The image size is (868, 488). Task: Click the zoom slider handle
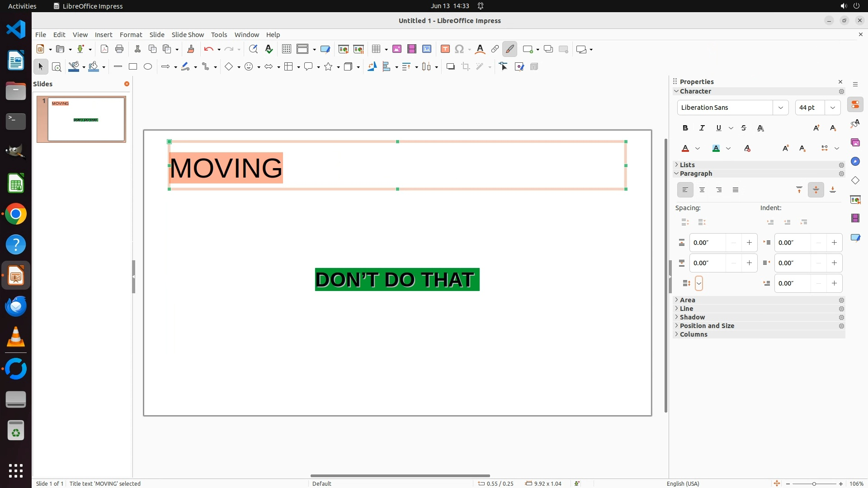(814, 484)
